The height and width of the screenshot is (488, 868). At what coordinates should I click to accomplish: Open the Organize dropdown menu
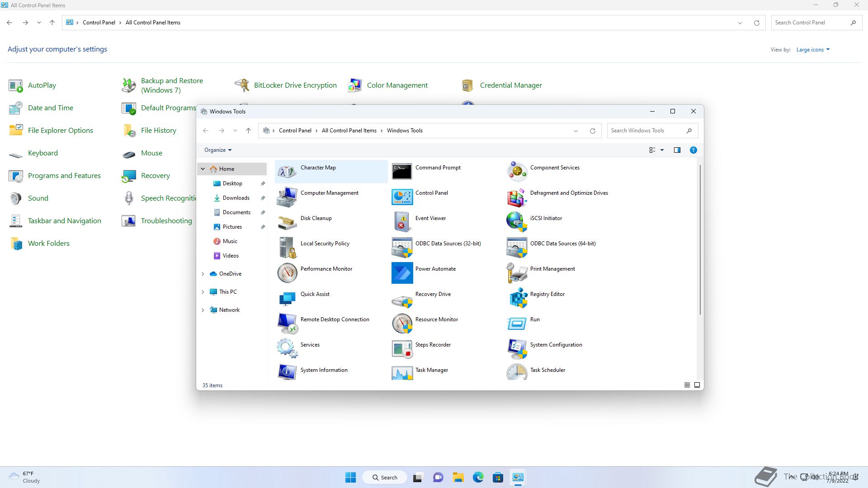point(218,150)
